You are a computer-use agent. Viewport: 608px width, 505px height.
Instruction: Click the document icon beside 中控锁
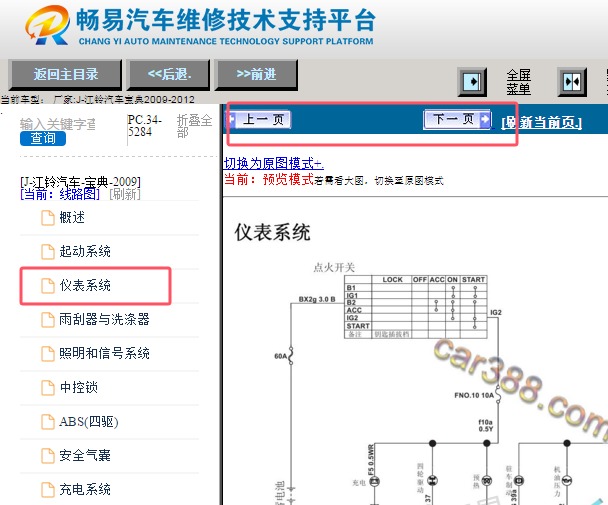pos(48,387)
